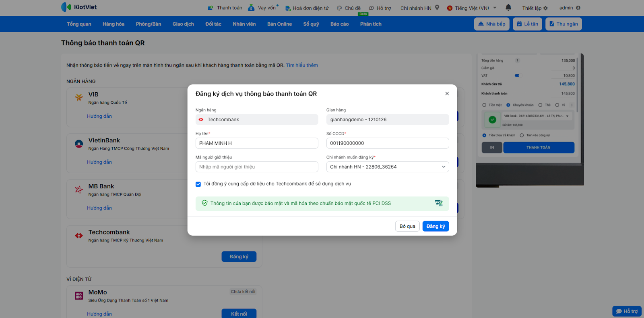644x318 pixels.
Task: Open the Hỗ trợ chat bubble
Action: click(627, 311)
